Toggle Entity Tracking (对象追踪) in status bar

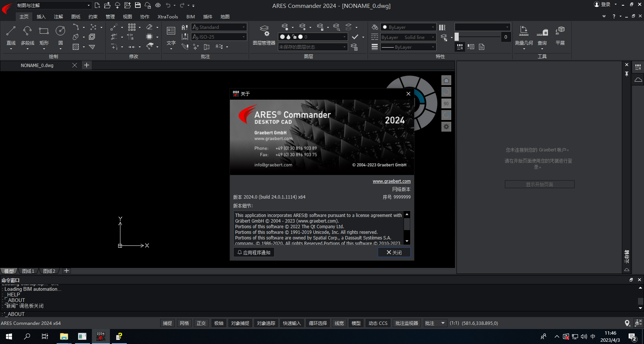click(x=266, y=323)
